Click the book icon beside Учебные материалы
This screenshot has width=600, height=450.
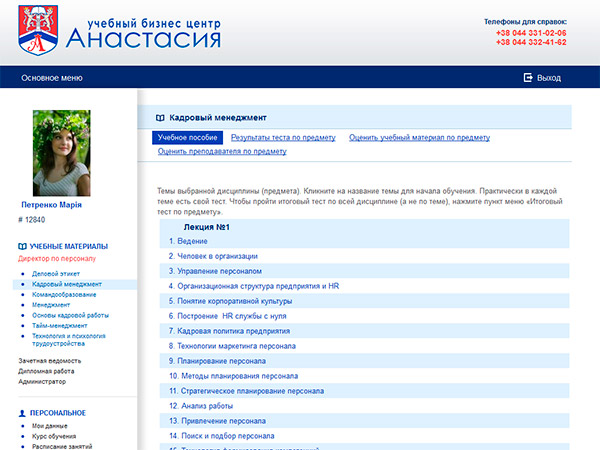(22, 246)
